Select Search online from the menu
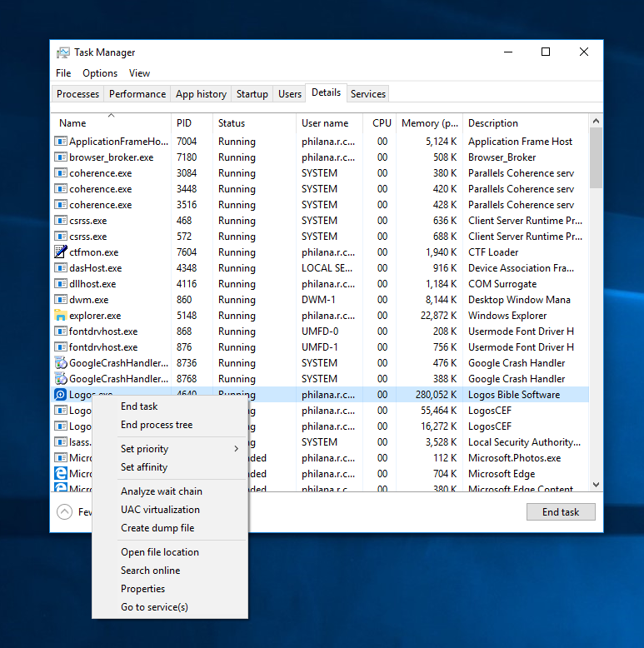Viewport: 644px width, 648px height. pyautogui.click(x=170, y=571)
